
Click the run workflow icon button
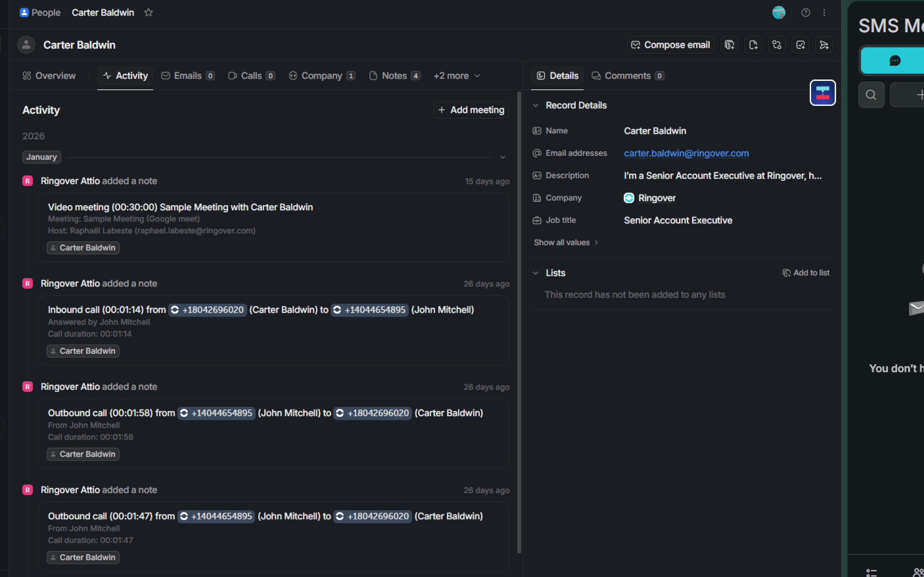(x=776, y=45)
